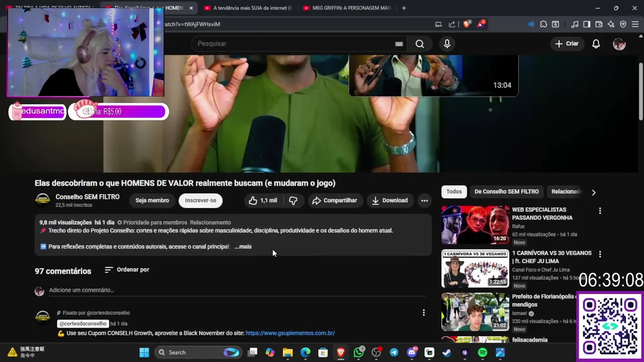The height and width of the screenshot is (362, 644).
Task: Open File Explorer from taskbar
Action: pyautogui.click(x=288, y=352)
